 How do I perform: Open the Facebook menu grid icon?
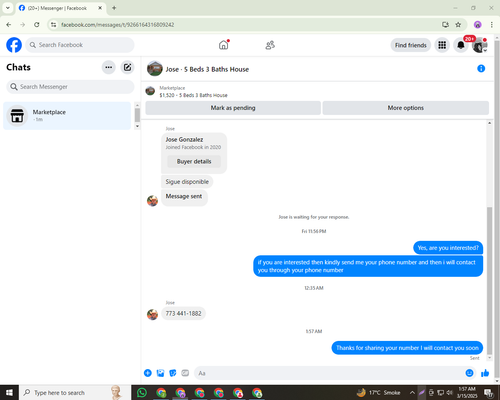pyautogui.click(x=442, y=45)
